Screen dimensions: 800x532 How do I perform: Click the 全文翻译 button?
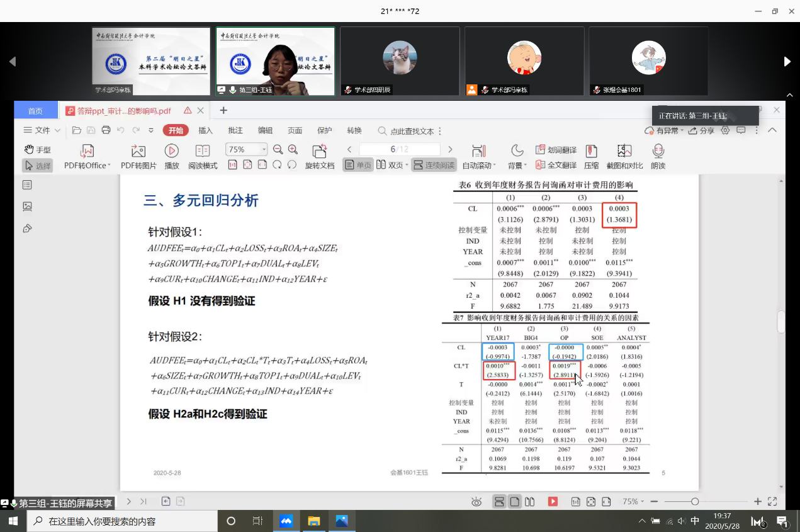pos(556,165)
